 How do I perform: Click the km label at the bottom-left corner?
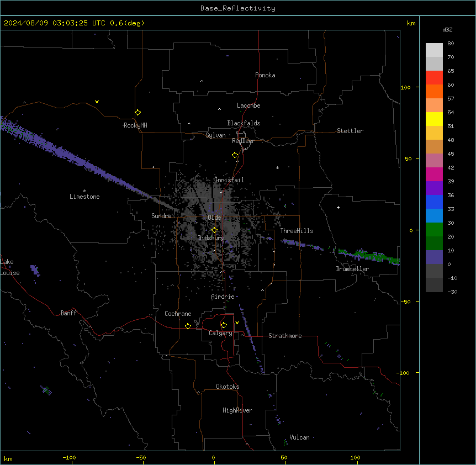(8, 458)
